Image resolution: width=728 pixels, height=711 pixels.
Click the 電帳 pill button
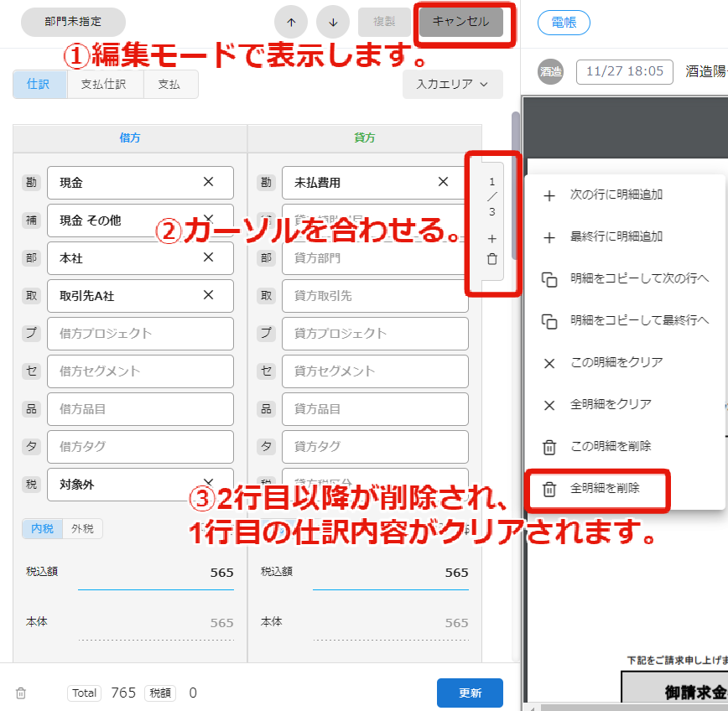(x=564, y=23)
